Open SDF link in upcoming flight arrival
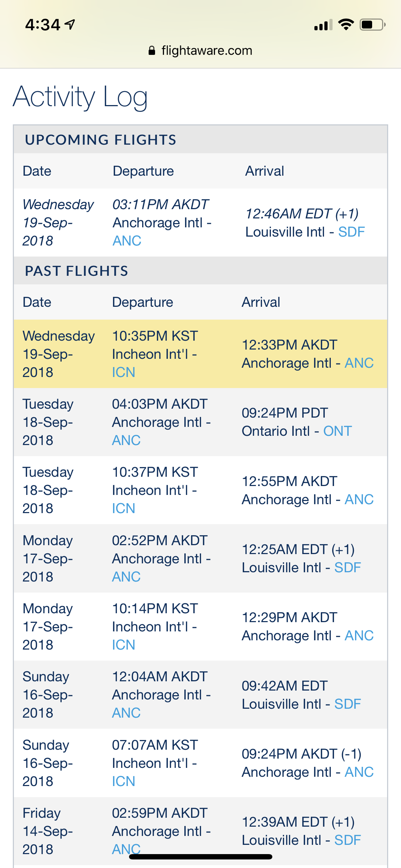 click(x=351, y=232)
